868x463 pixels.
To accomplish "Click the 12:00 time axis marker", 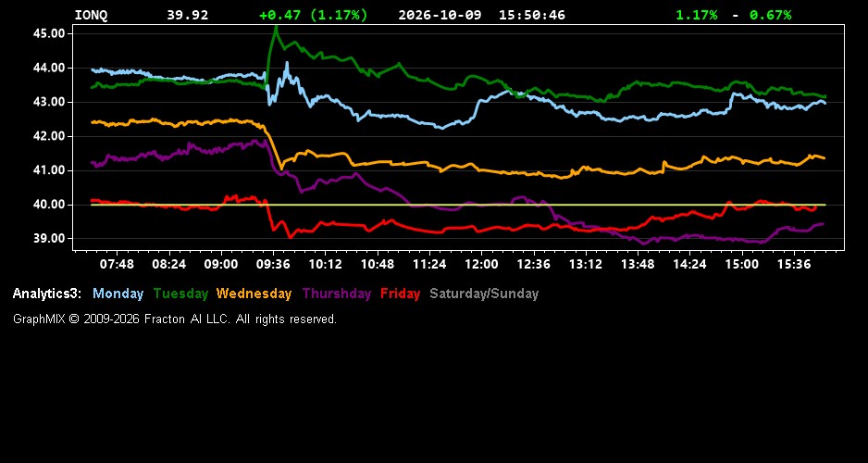I will pyautogui.click(x=481, y=264).
